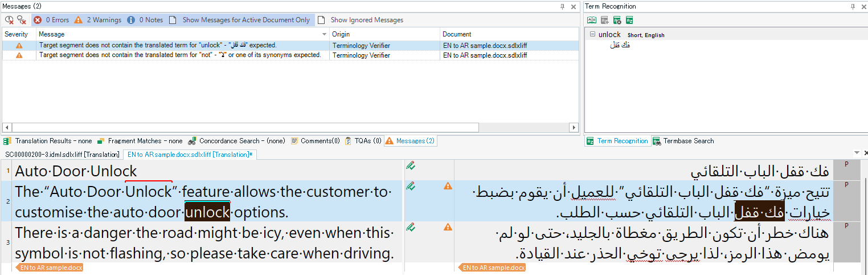The image size is (868, 275).
Task: Close the Term Recognition panel
Action: (x=863, y=6)
